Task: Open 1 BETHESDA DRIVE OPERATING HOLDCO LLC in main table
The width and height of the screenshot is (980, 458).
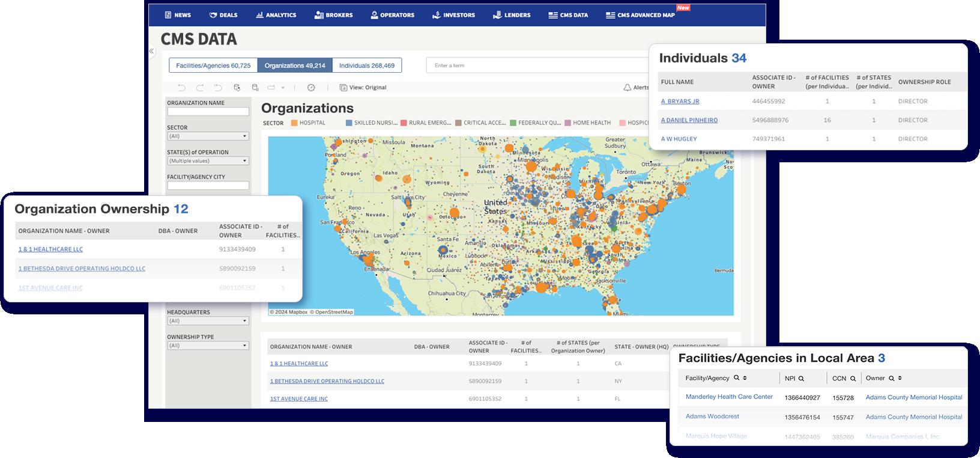Action: click(327, 381)
